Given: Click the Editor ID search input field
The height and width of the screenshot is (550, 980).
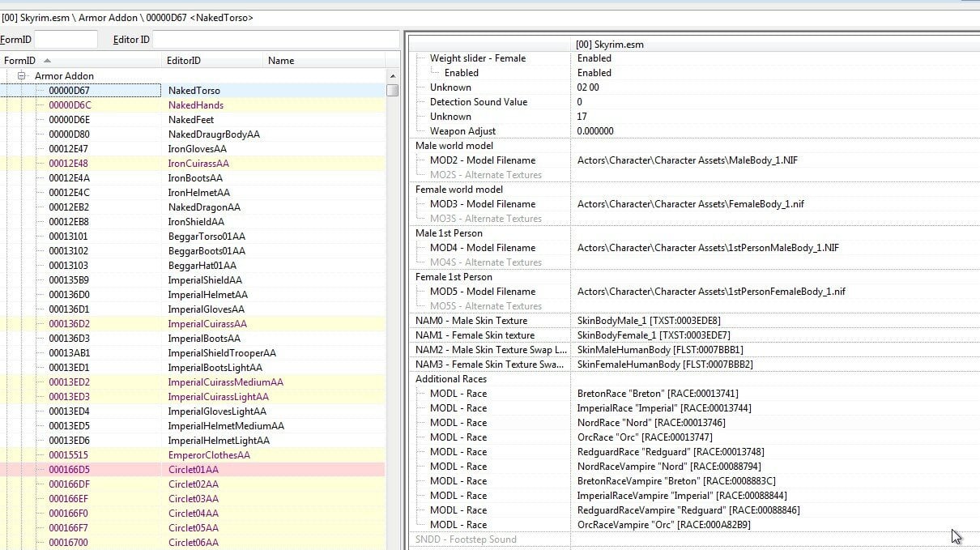Looking at the screenshot, I should (275, 39).
